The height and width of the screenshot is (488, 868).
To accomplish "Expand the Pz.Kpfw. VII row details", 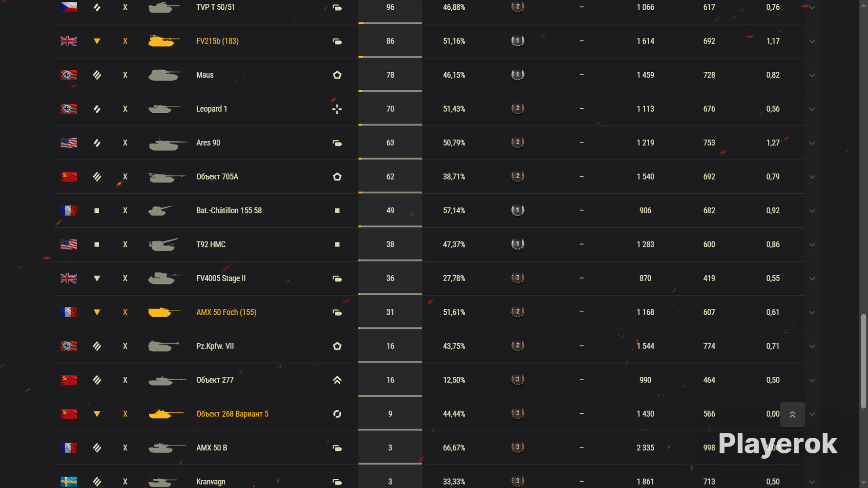I will (x=812, y=346).
